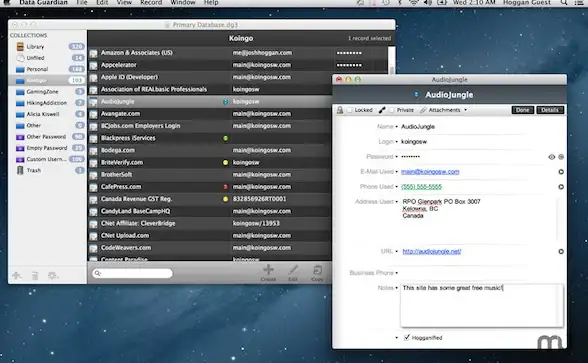Screen dimensions: 588x363
Task: Open the HikingAddiction collection
Action: point(47,103)
